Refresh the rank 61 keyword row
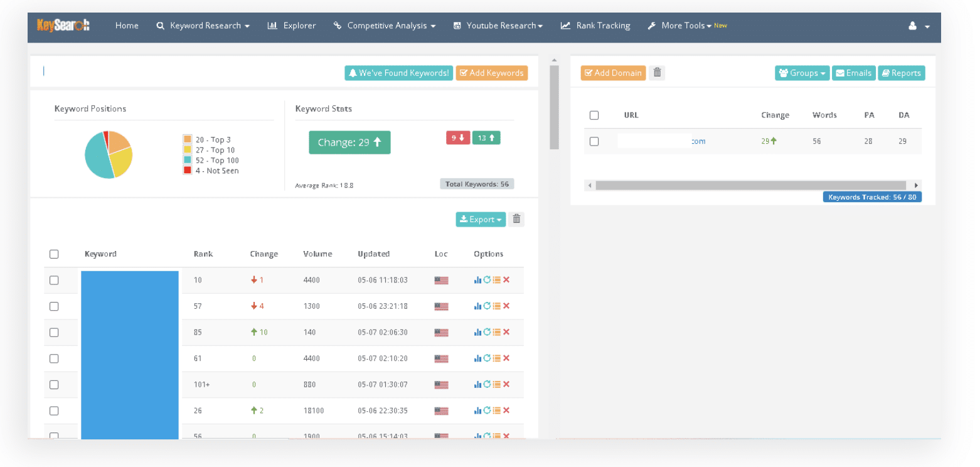Image resolution: width=980 pixels, height=467 pixels. 487,358
